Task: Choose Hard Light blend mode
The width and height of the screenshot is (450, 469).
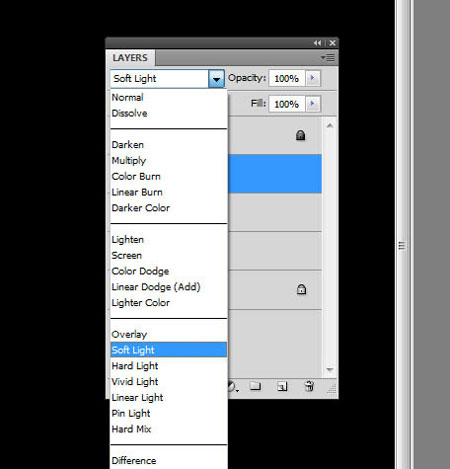Action: click(x=169, y=366)
